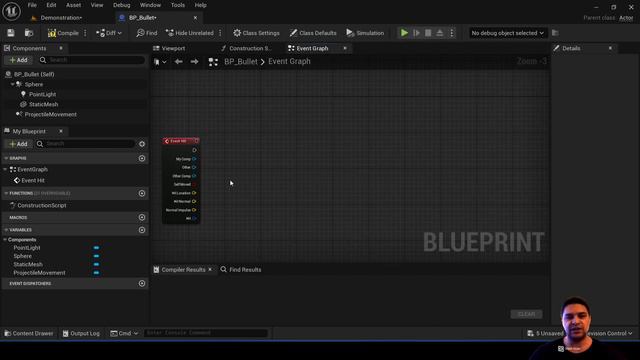Screen dimensions: 640x360
Task: Open the Debug menu
Action: click(x=121, y=5)
